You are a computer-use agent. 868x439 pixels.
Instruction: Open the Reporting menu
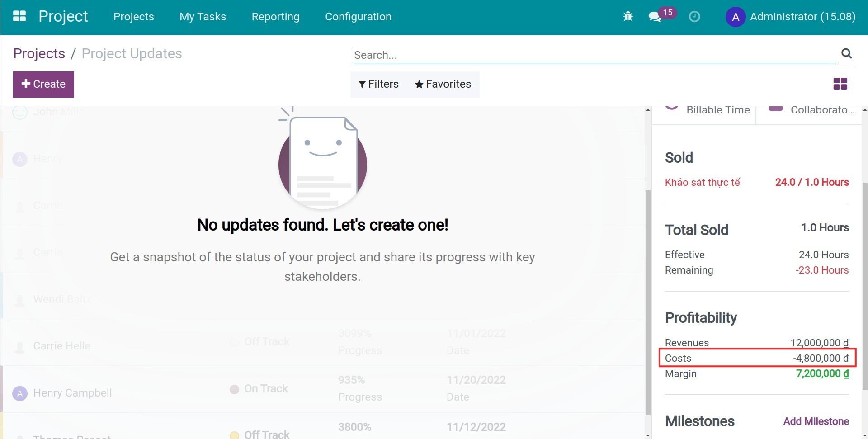[275, 17]
